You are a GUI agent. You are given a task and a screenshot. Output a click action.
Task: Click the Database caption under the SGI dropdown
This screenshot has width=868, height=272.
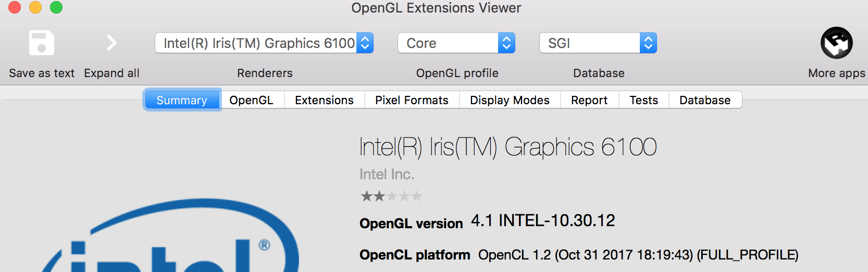tap(599, 73)
